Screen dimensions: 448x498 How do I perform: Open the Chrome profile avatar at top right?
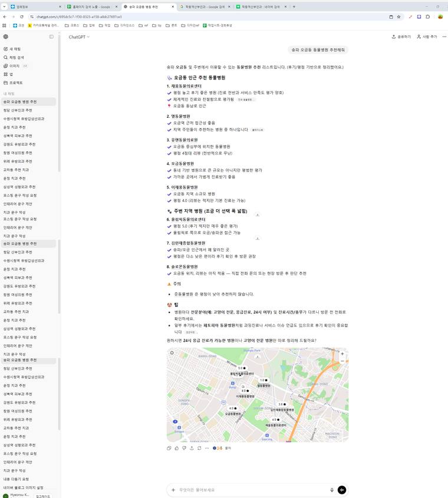click(440, 17)
